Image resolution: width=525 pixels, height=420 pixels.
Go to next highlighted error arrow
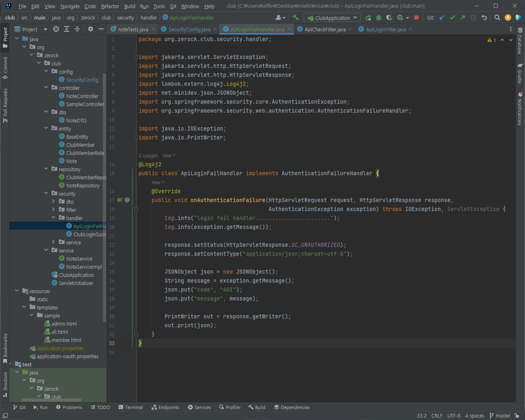pyautogui.click(x=511, y=40)
